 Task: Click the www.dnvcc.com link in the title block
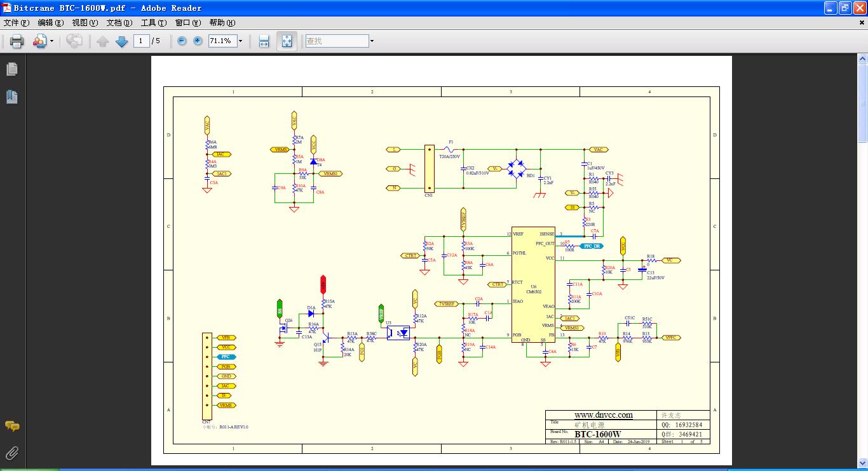coord(603,415)
